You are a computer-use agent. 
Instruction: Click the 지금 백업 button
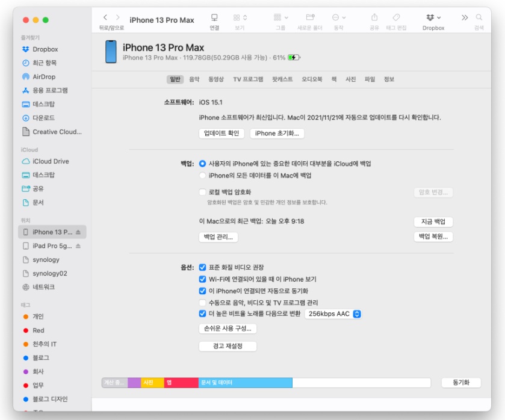(x=433, y=221)
